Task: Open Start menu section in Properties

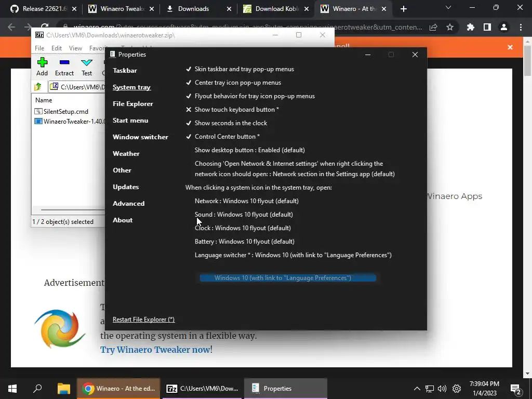Action: click(x=130, y=121)
